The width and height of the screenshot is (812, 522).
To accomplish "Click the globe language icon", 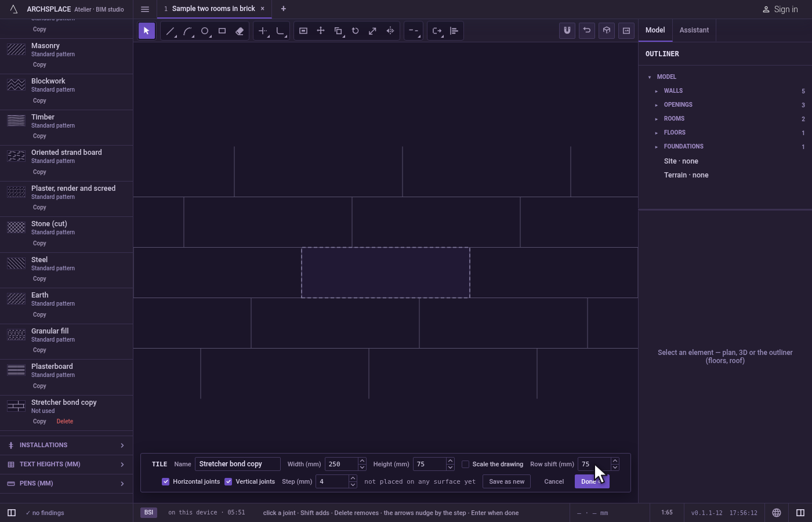I will tap(777, 513).
